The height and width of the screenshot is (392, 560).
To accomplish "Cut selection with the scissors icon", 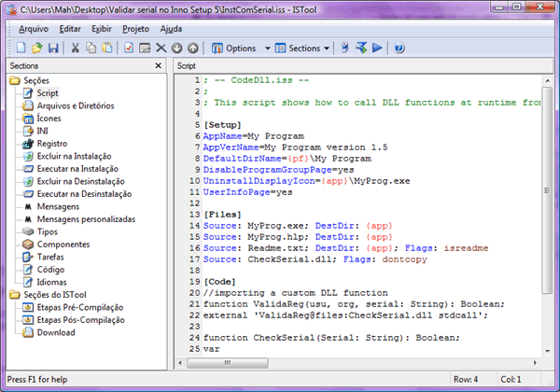I will click(75, 48).
